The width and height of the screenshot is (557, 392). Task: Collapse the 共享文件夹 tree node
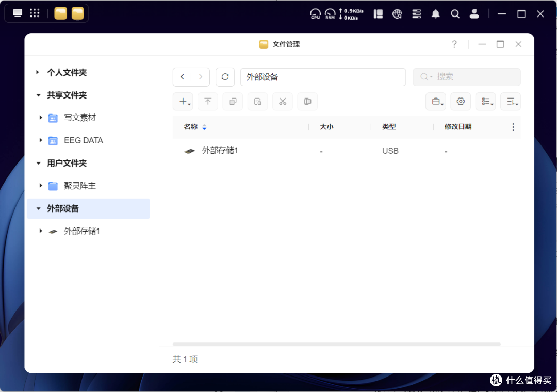pyautogui.click(x=38, y=95)
